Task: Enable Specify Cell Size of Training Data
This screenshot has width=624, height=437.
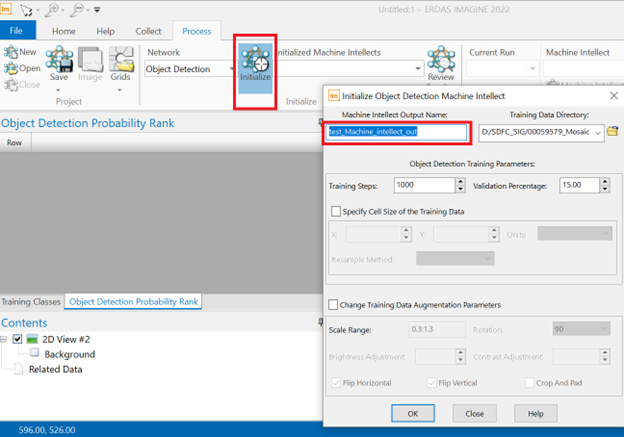Action: (x=335, y=211)
